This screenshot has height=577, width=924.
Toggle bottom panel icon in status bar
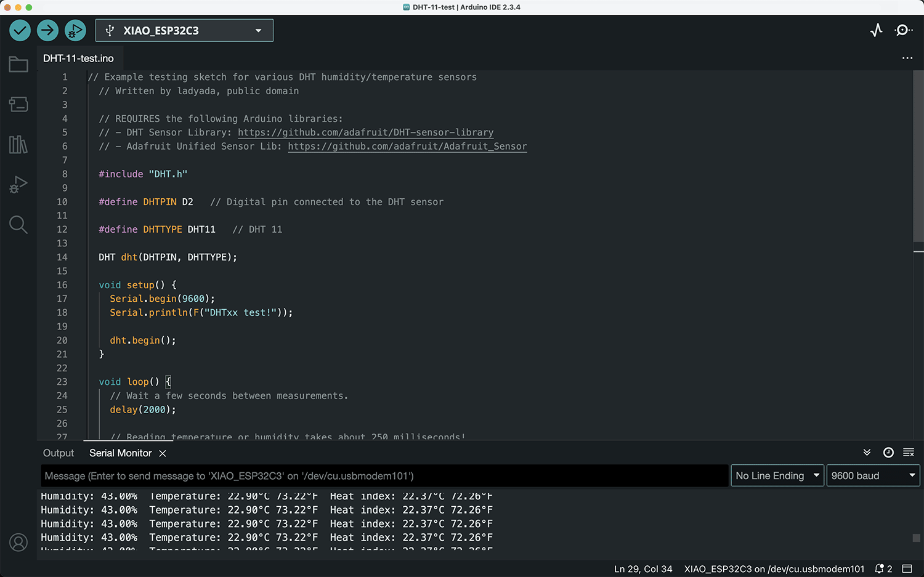pos(907,569)
